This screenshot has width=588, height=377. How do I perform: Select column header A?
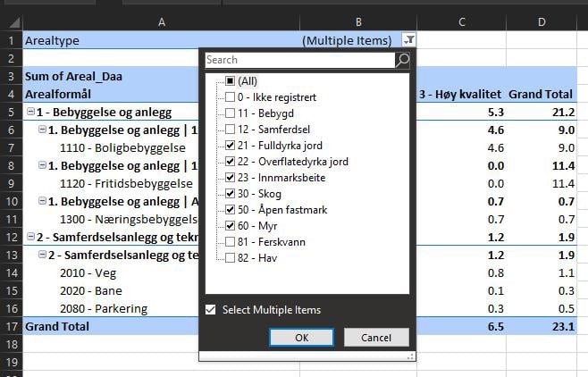pos(161,21)
